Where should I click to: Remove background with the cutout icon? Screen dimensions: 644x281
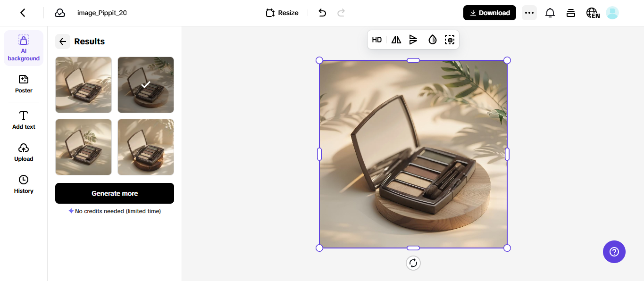(449, 40)
